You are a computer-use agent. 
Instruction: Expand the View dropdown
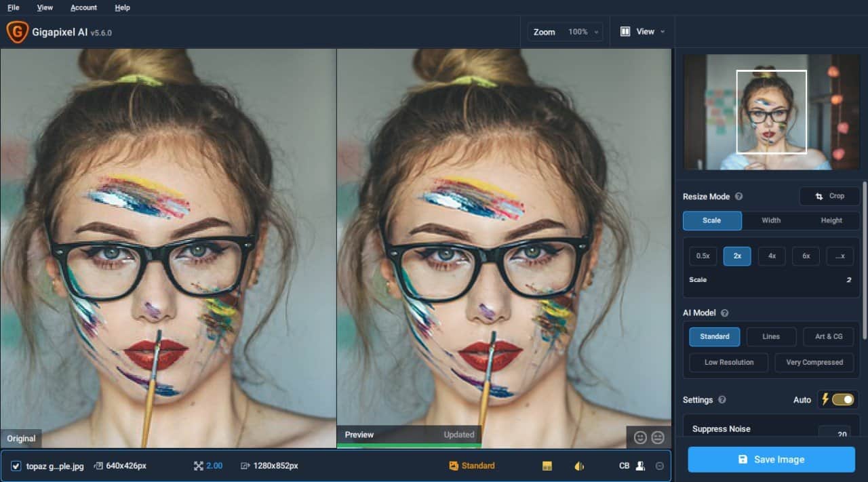pyautogui.click(x=642, y=31)
